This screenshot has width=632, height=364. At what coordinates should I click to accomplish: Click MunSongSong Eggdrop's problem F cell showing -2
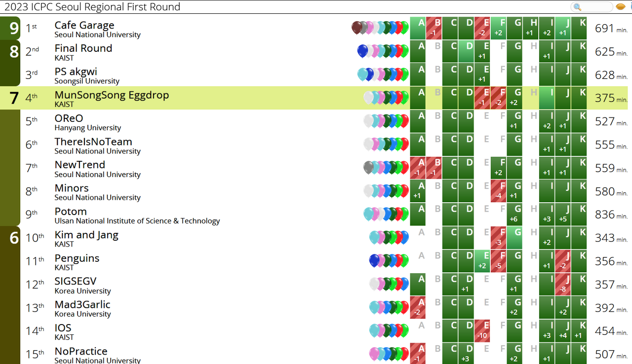[x=498, y=98]
